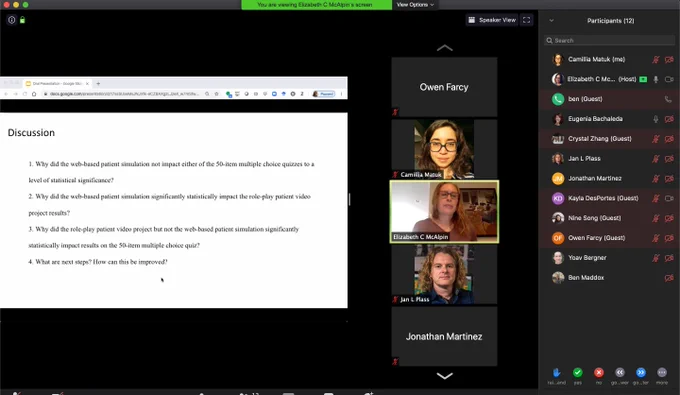This screenshot has height=395, width=680.
Task: Click ben's green phone avatar
Action: pyautogui.click(x=558, y=99)
